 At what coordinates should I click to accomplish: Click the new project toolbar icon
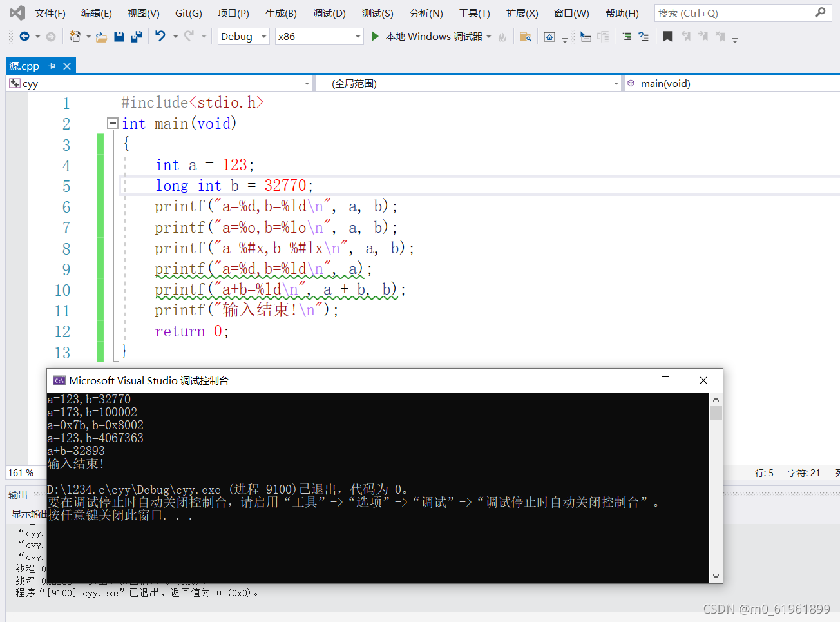[75, 37]
